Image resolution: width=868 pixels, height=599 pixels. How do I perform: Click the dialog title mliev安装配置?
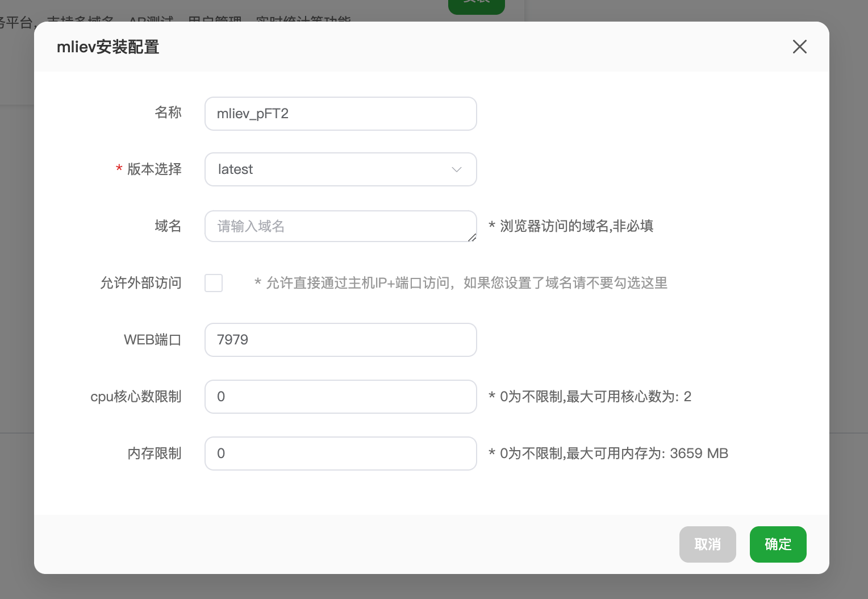point(108,47)
